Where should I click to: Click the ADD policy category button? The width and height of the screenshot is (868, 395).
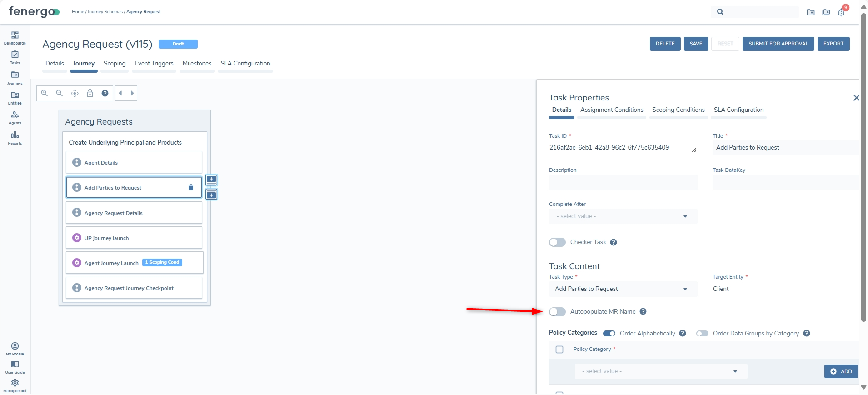point(841,371)
